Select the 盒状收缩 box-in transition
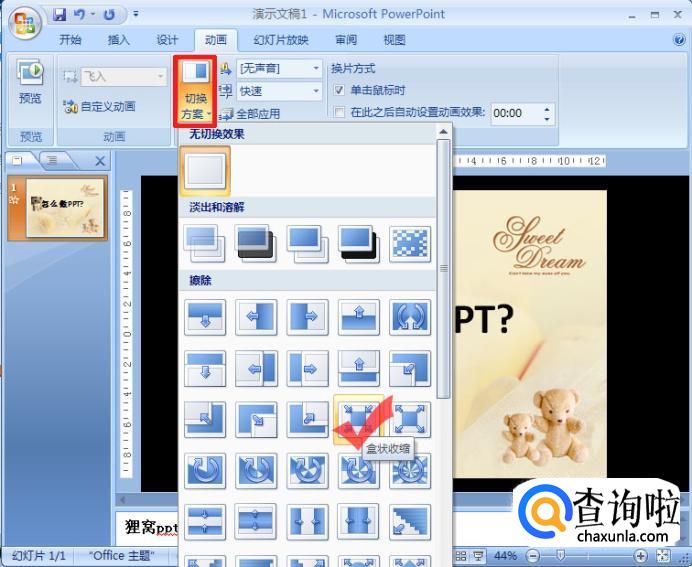 pyautogui.click(x=359, y=419)
